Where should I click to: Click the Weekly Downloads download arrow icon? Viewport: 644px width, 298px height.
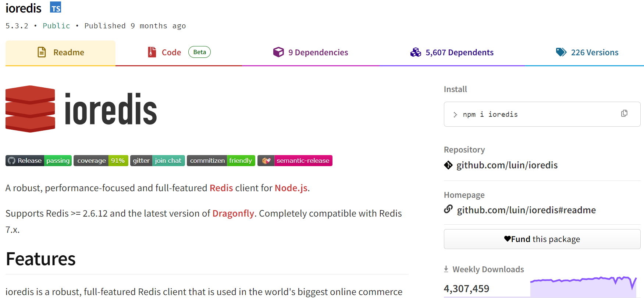(x=446, y=269)
